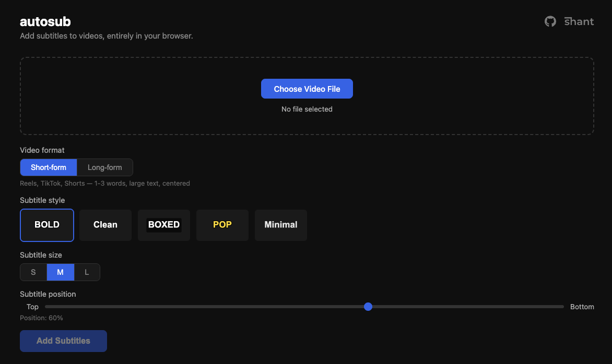Select the M subtitle size
The width and height of the screenshot is (612, 364).
point(60,272)
